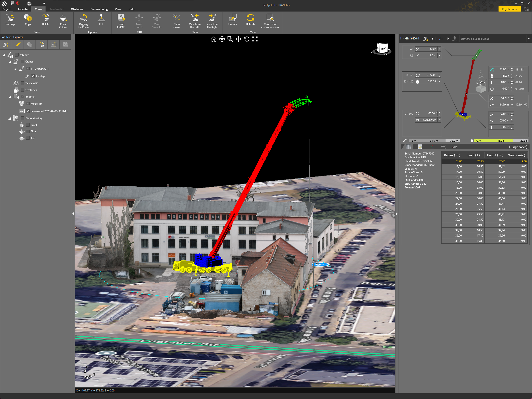
Task: Open the Dimensioning menu tab
Action: pos(99,9)
